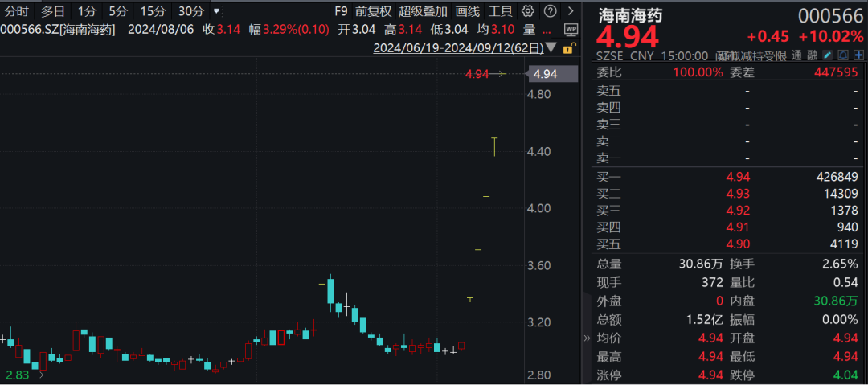This screenshot has width=868, height=385.
Task: Set a price alert with bell icon
Action: coord(843,55)
